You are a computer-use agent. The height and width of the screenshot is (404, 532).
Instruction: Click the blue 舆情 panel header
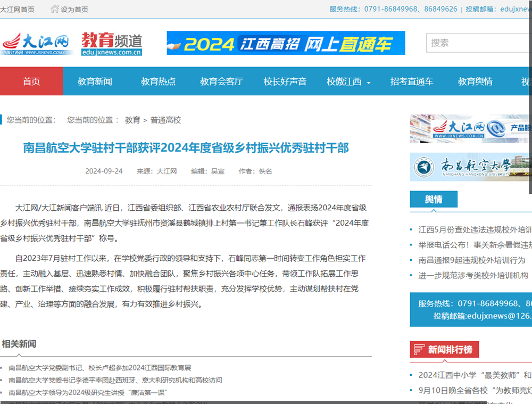[434, 199]
